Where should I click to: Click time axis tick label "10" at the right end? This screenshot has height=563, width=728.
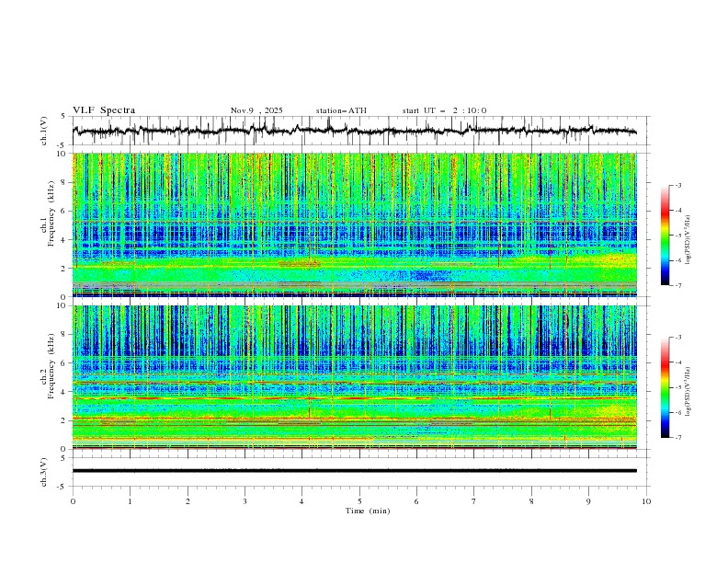coord(646,501)
